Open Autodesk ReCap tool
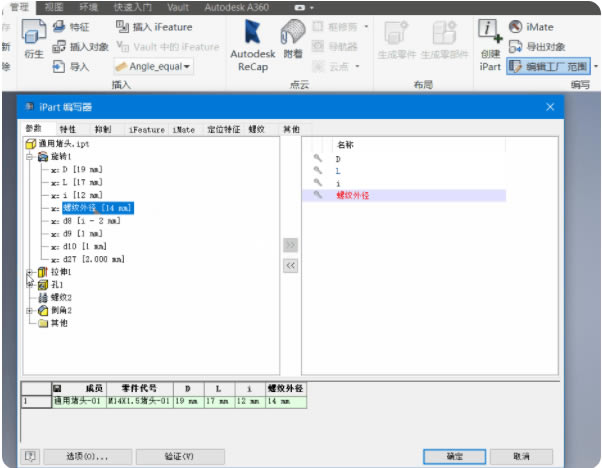This screenshot has width=602, height=468. click(253, 45)
